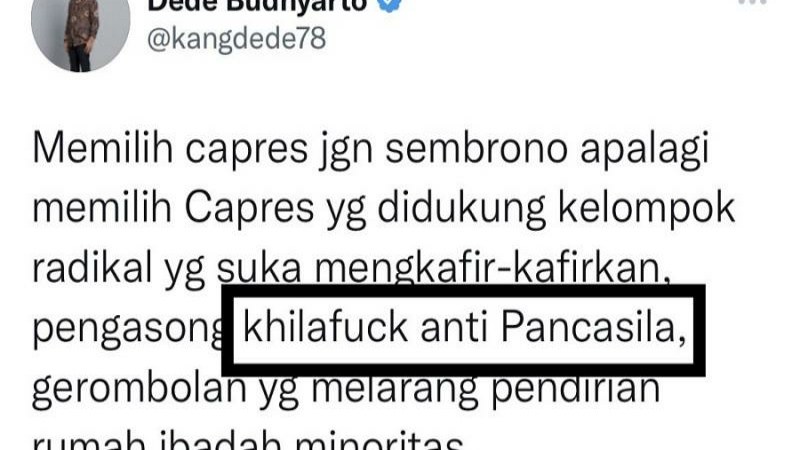
Task: Click the word "radikal" in the tweet
Action: 92,268
